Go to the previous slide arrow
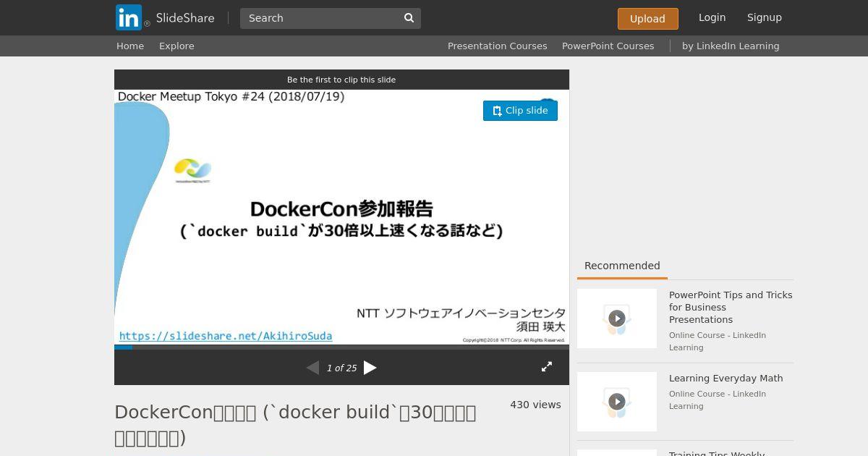The height and width of the screenshot is (456, 868). [x=312, y=368]
